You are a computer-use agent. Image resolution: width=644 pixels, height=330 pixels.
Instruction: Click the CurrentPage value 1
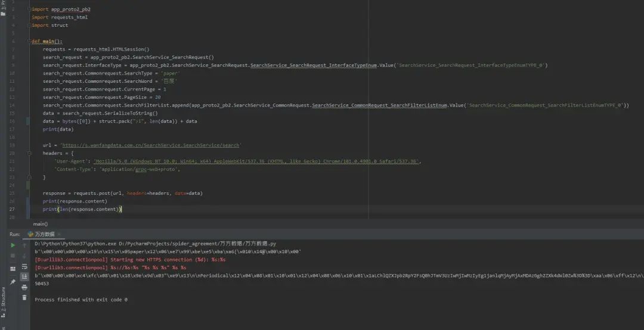(x=165, y=89)
